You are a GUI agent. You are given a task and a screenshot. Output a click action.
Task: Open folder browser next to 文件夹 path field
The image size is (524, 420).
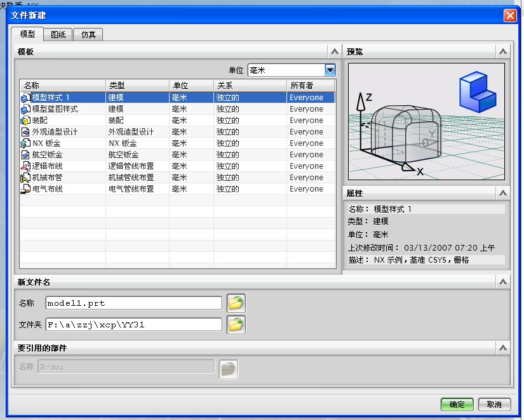pos(236,324)
